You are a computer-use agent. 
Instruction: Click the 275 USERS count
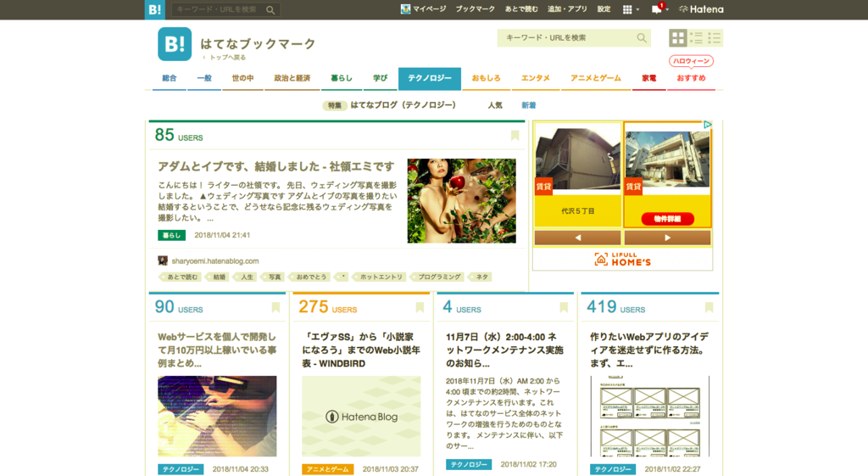pos(328,306)
